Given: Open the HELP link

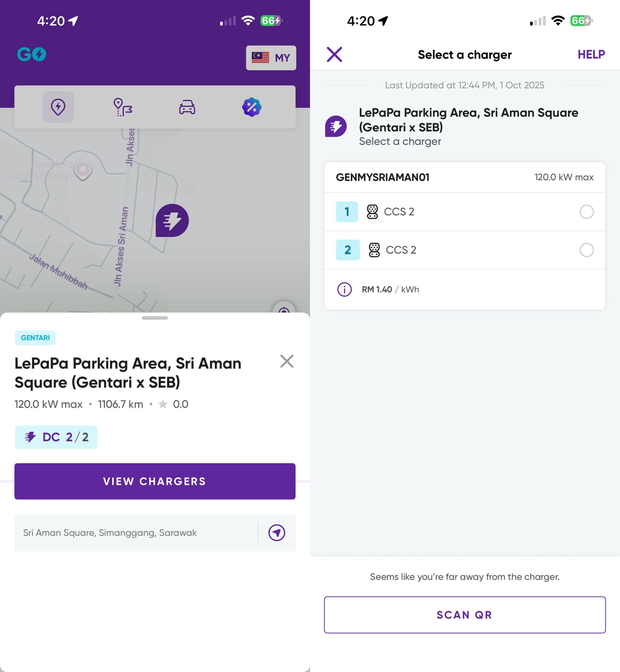Looking at the screenshot, I should pyautogui.click(x=591, y=54).
